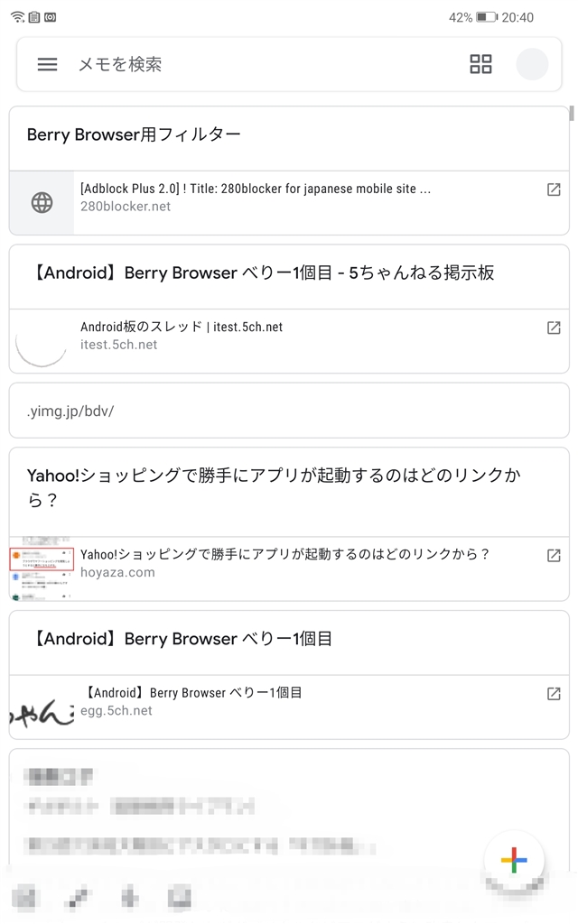This screenshot has height=924, width=578.
Task: Open the account profile avatar
Action: tap(532, 64)
